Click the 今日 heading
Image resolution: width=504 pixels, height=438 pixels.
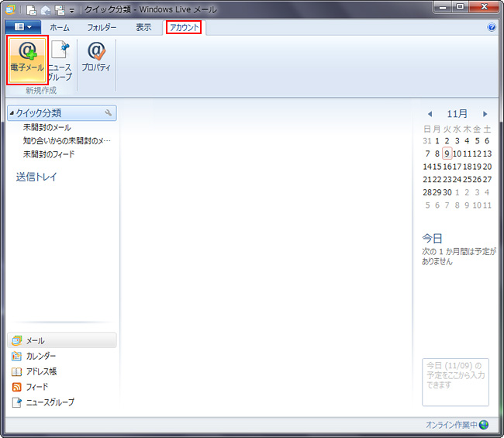coord(432,239)
